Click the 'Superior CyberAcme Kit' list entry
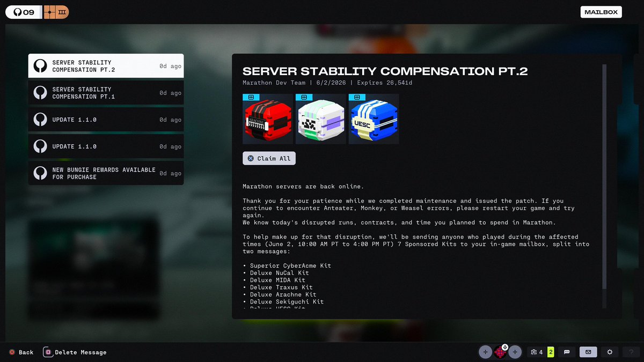Viewport: 644px width, 362px height. coord(290,266)
